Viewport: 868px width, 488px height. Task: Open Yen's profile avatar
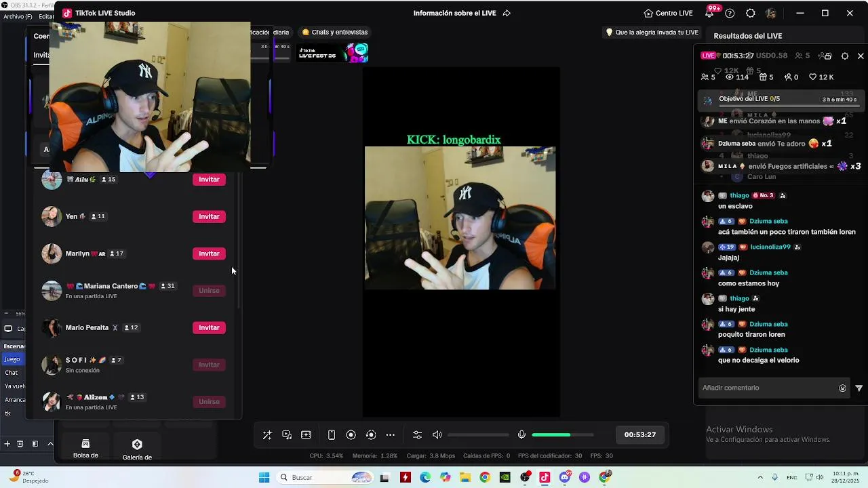(52, 216)
